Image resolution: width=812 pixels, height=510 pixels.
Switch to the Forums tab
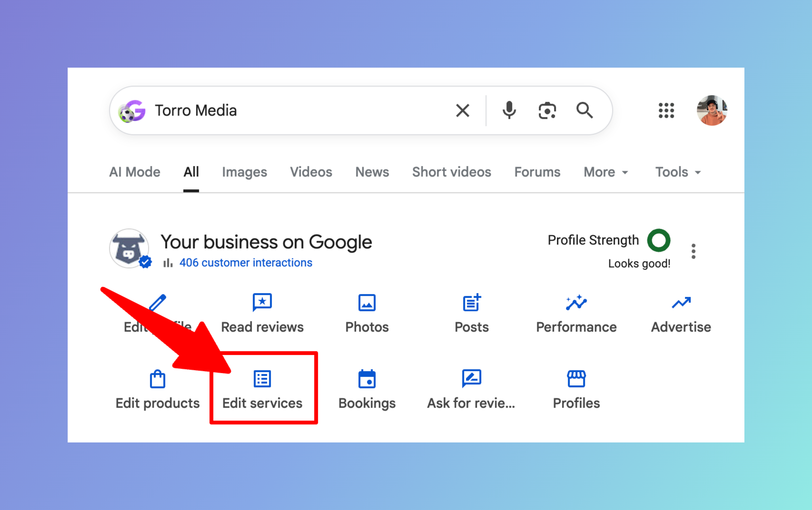click(x=537, y=172)
